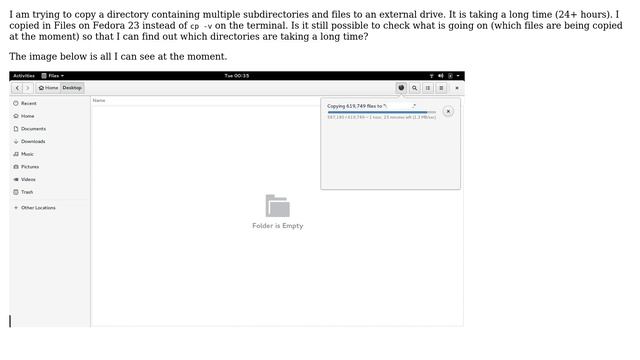Click the clock in the top bar

(x=237, y=76)
